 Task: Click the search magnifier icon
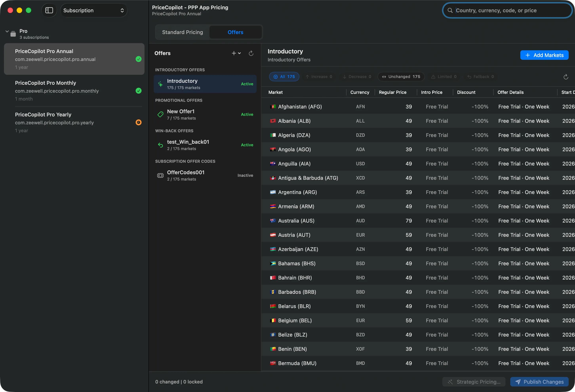coord(450,10)
